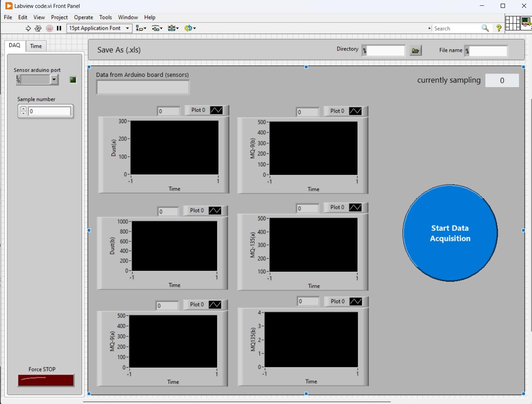This screenshot has width=532, height=404.
Task: Click the toolbar Search field
Action: point(457,28)
